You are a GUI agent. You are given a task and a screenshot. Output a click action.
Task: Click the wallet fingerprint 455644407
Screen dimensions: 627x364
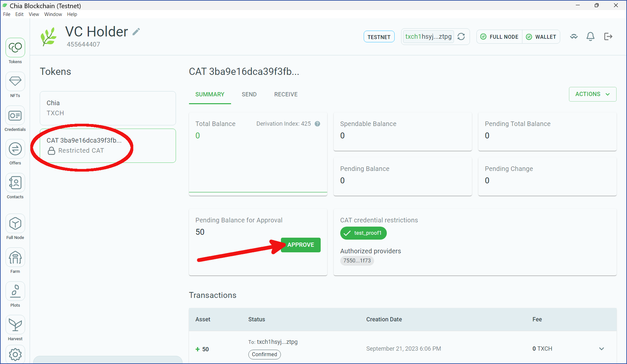coord(83,44)
